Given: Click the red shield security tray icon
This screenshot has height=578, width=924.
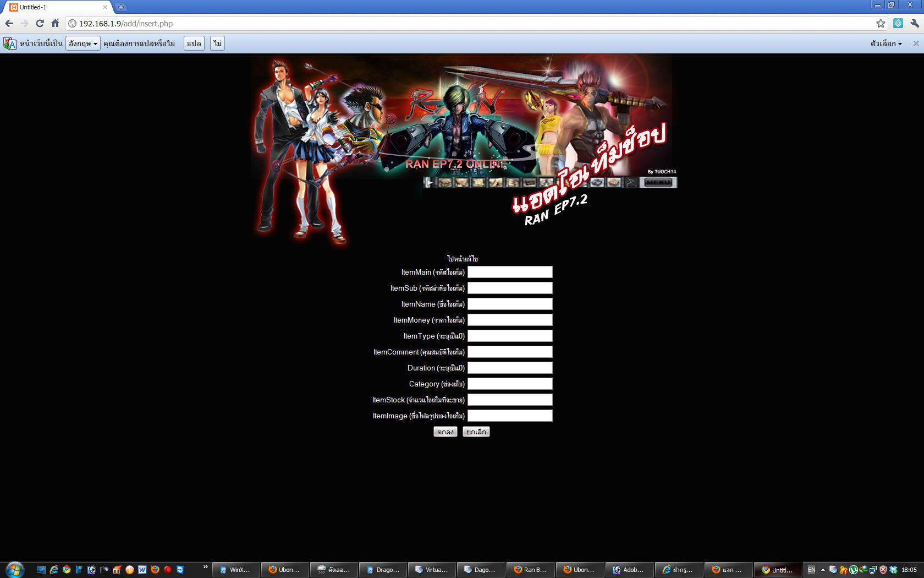Looking at the screenshot, I should (883, 570).
